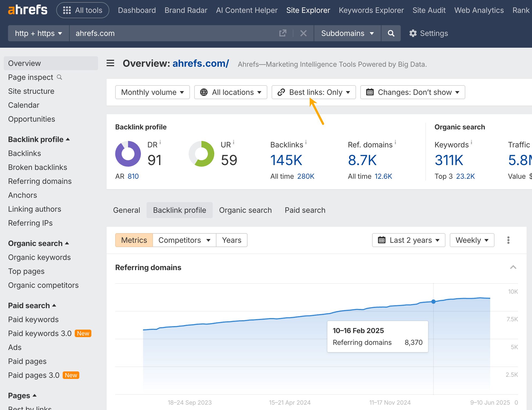Click the hamburger menu beside Overview heading

pyautogui.click(x=110, y=63)
